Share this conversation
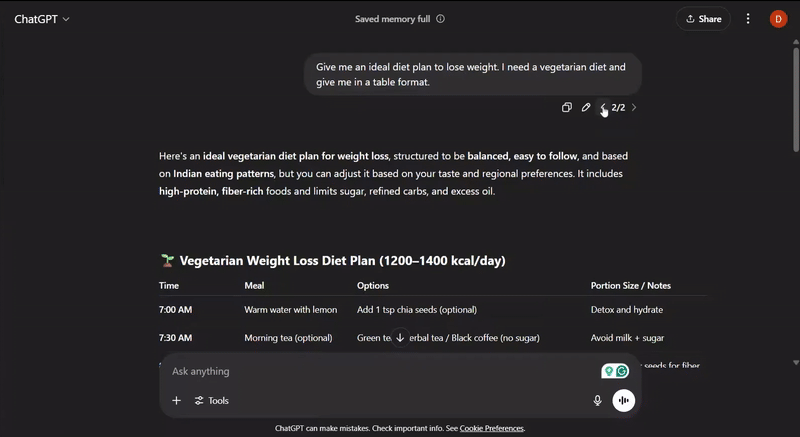This screenshot has height=437, width=800. click(x=703, y=19)
